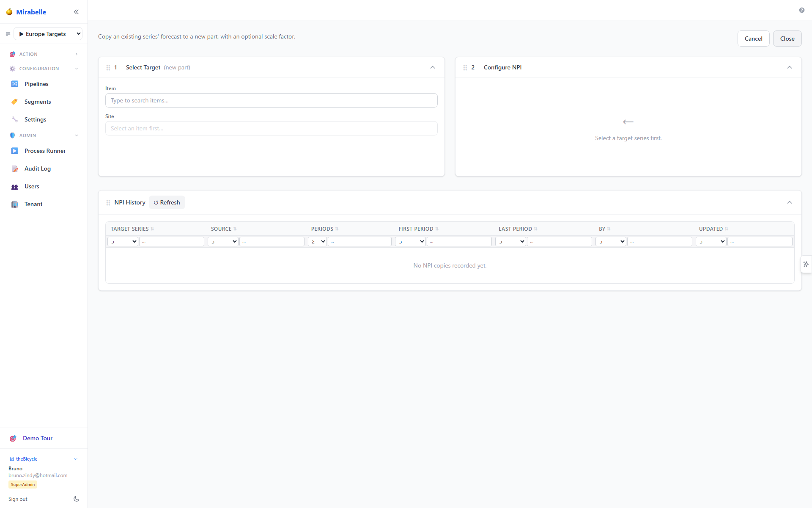The image size is (812, 508).
Task: Refresh the NPI History
Action: 167,202
